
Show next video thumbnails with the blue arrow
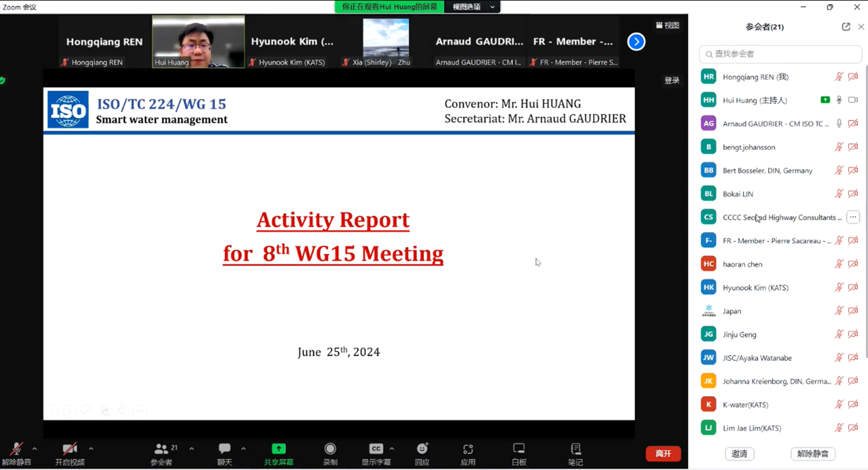pos(636,42)
